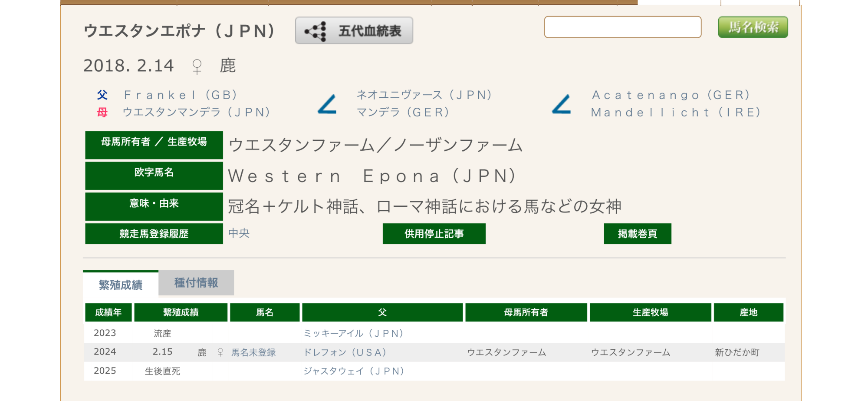Click the Western Epona (JPN) romanized name
This screenshot has width=868, height=401.
(372, 176)
